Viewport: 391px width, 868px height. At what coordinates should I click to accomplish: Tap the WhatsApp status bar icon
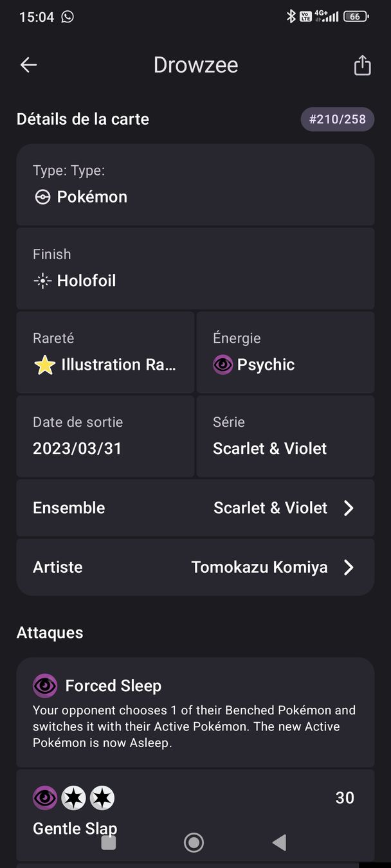[x=68, y=17]
